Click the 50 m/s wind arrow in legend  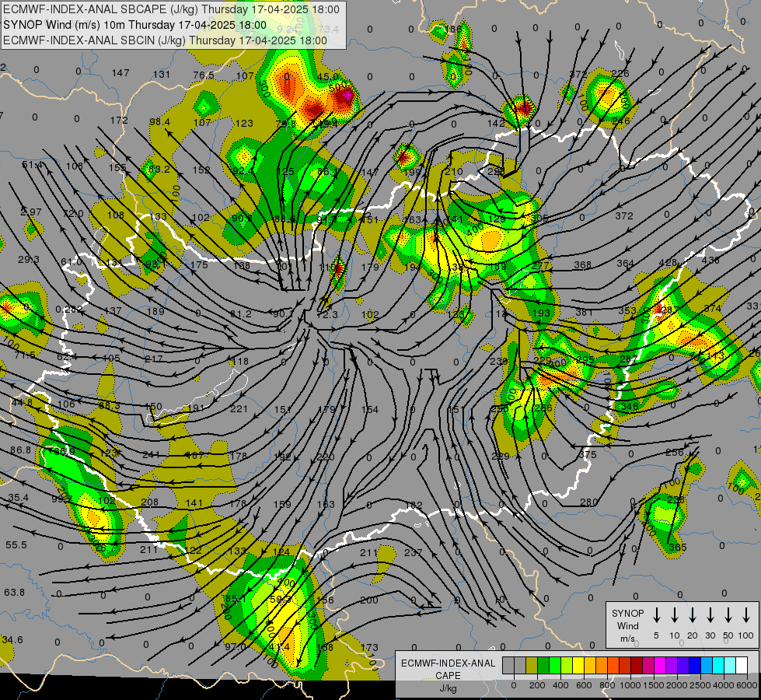coord(728,614)
